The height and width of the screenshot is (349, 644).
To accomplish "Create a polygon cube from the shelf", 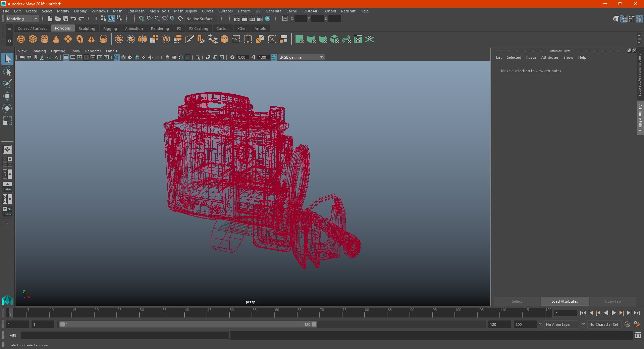I will [33, 39].
